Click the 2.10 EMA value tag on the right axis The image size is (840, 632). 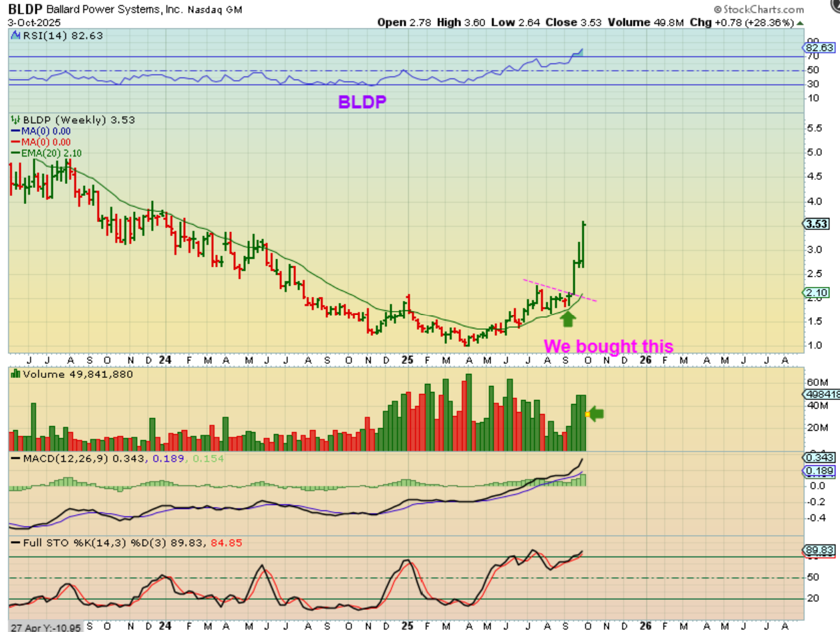point(818,293)
